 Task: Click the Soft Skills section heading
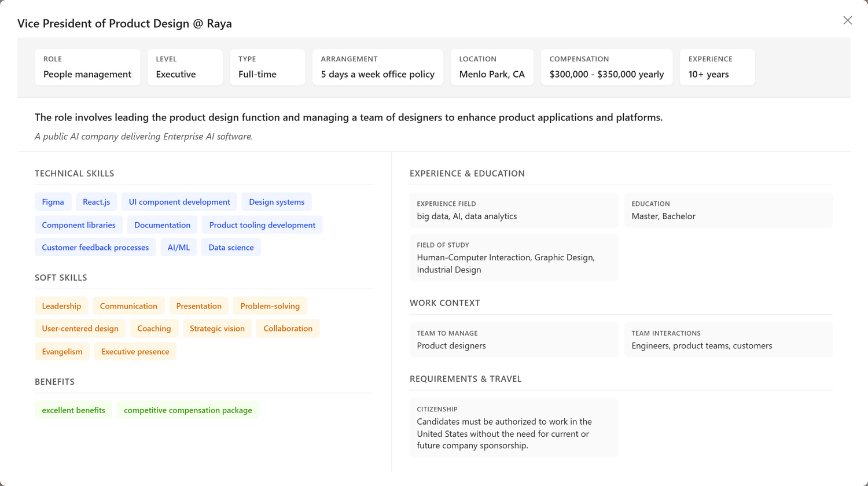pos(61,278)
